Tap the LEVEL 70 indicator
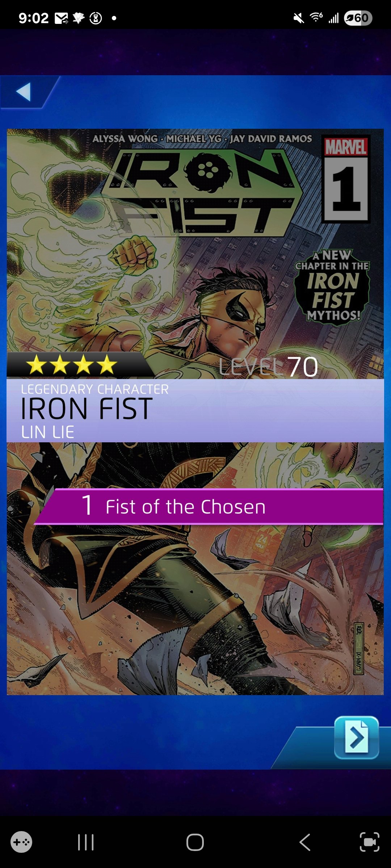 [269, 367]
